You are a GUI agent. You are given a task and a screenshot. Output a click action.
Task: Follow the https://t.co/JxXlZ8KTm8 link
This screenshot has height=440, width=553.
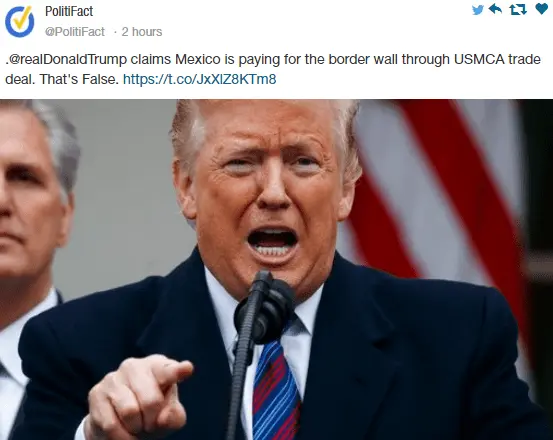pyautogui.click(x=199, y=79)
